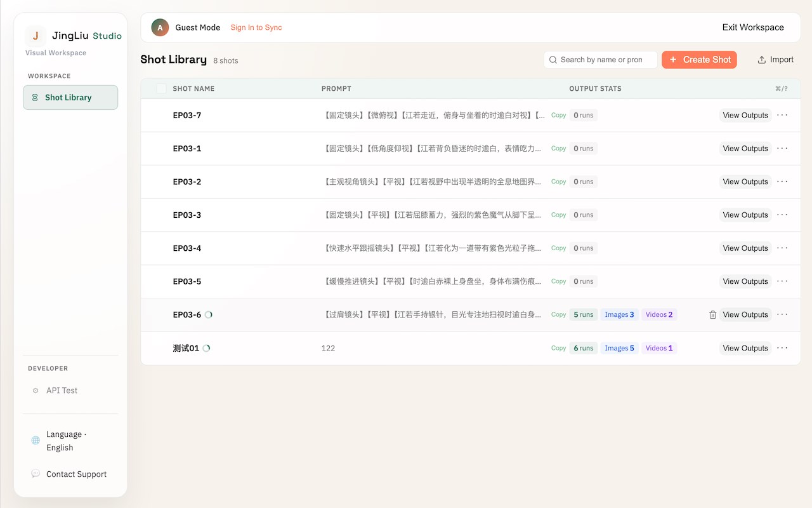This screenshot has width=812, height=508.
Task: Open more options for EP03-2
Action: click(x=782, y=181)
